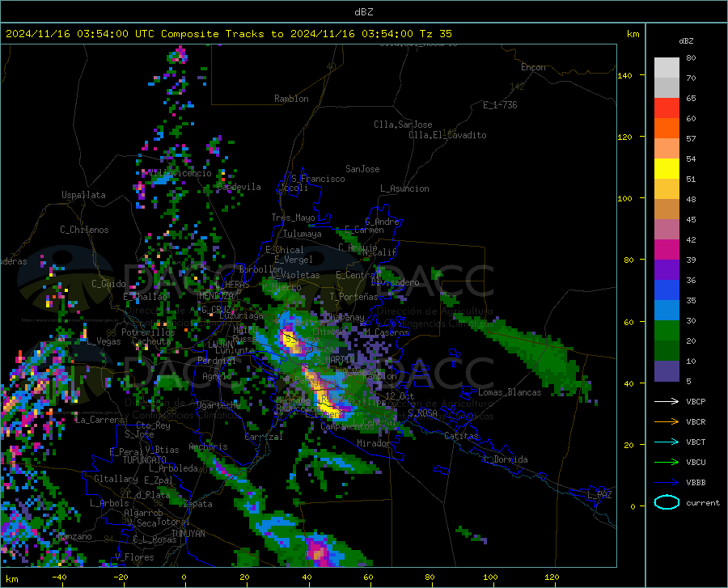Image resolution: width=728 pixels, height=588 pixels.
Task: Select the red 60 dBZ color swatch
Action: tap(667, 108)
